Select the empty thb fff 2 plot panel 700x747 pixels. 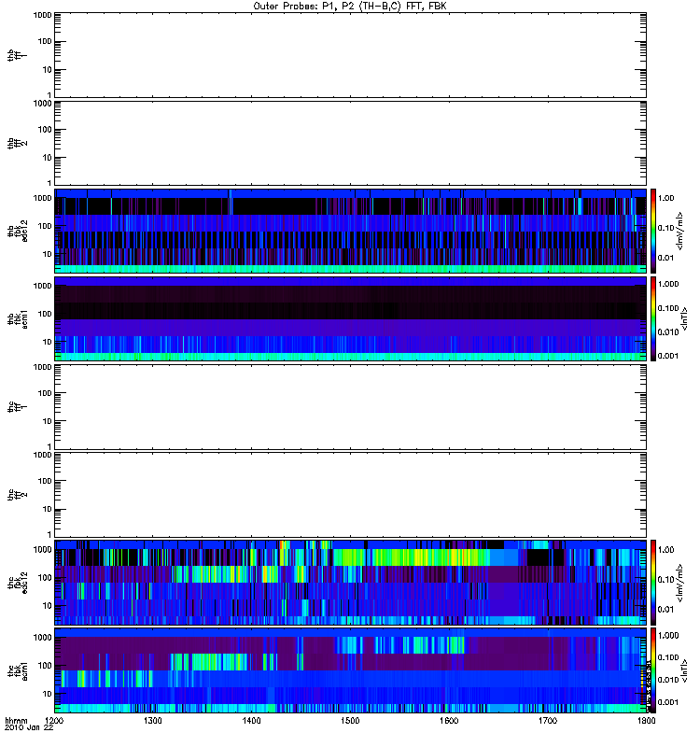tap(350, 143)
